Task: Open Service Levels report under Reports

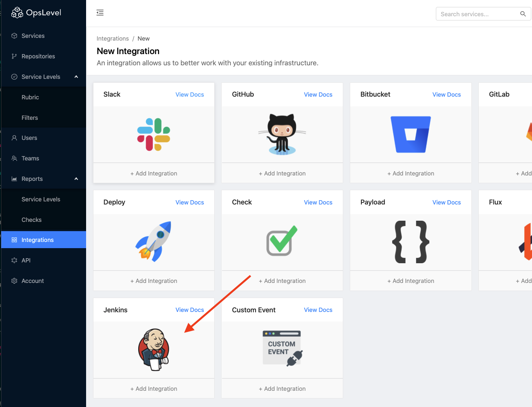Action: 44,199
